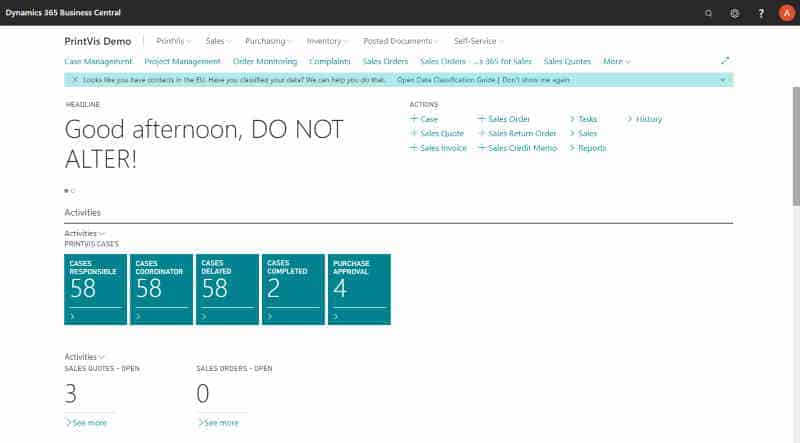Expand the Posted Documents menu
800x443 pixels.
coord(401,41)
